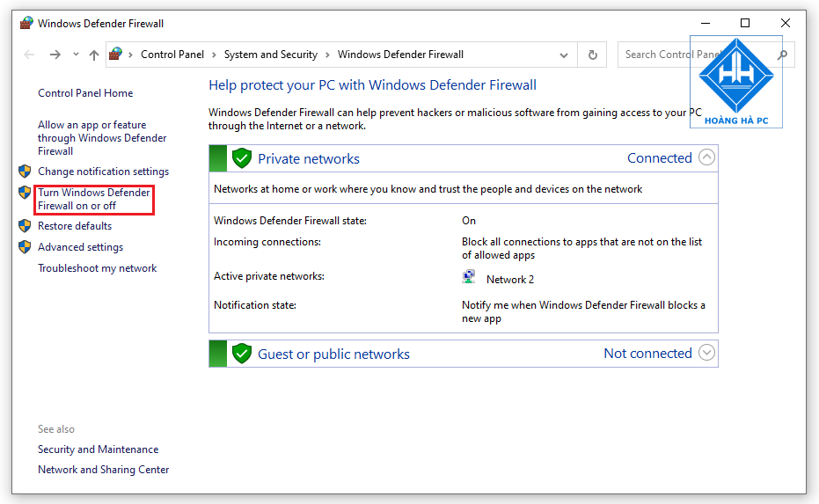Click the Network 2 computer icon

click(x=469, y=278)
